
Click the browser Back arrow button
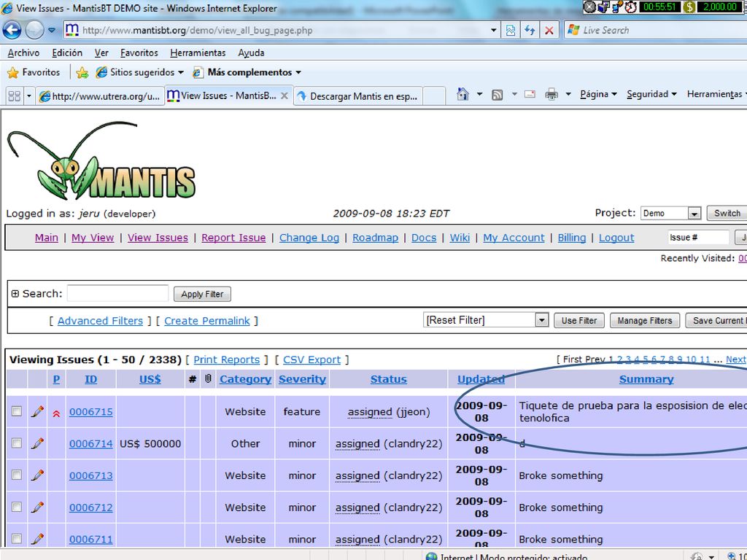coord(12,30)
